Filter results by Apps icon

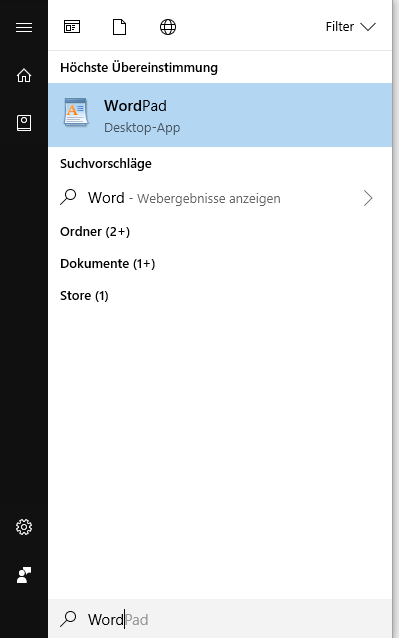pyautogui.click(x=72, y=27)
